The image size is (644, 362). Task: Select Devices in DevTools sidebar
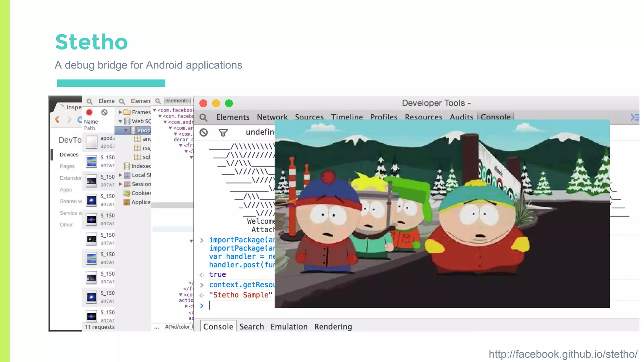pos(69,155)
